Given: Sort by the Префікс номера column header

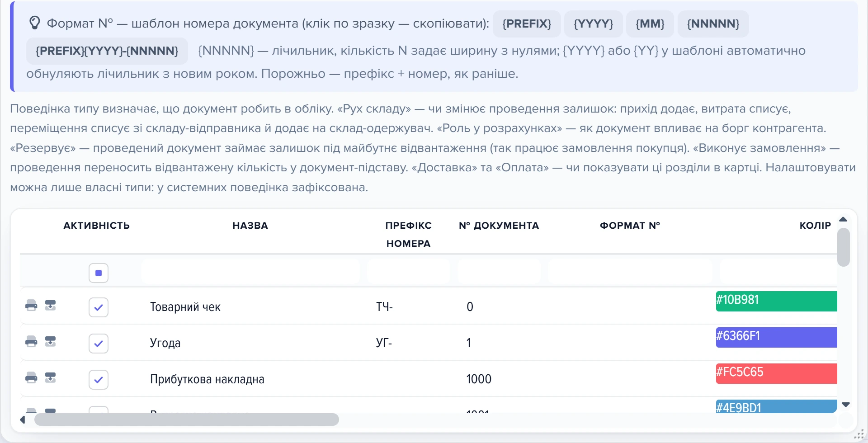Looking at the screenshot, I should pos(409,234).
